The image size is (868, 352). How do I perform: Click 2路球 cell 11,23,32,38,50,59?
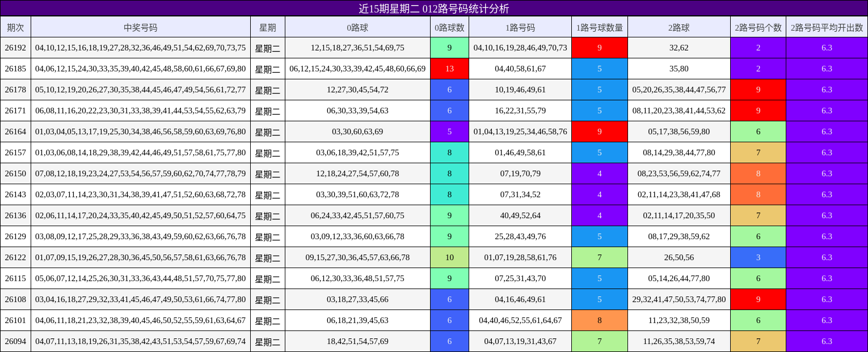tap(679, 320)
